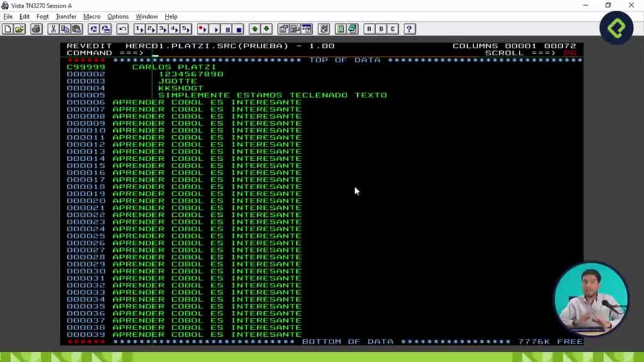Run macro 5 toolbar button

tap(186, 29)
